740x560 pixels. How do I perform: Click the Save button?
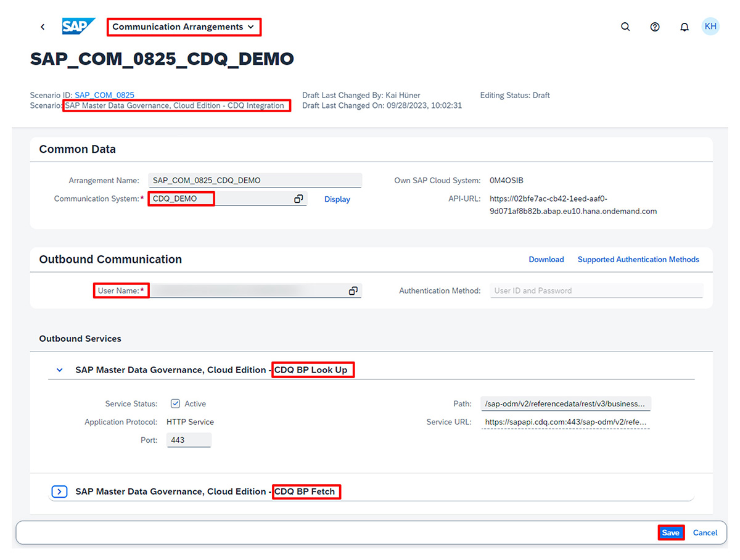tap(671, 533)
